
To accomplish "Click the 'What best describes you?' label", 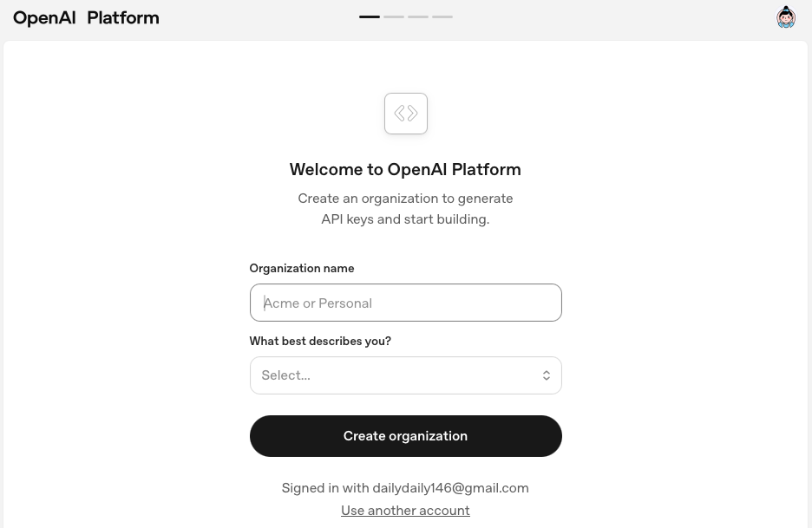I will [320, 342].
